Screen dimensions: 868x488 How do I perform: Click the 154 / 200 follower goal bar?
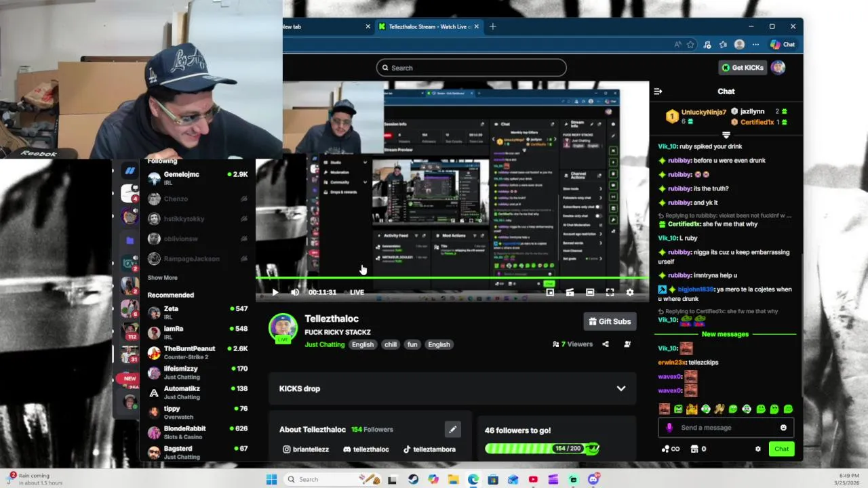[542, 449]
